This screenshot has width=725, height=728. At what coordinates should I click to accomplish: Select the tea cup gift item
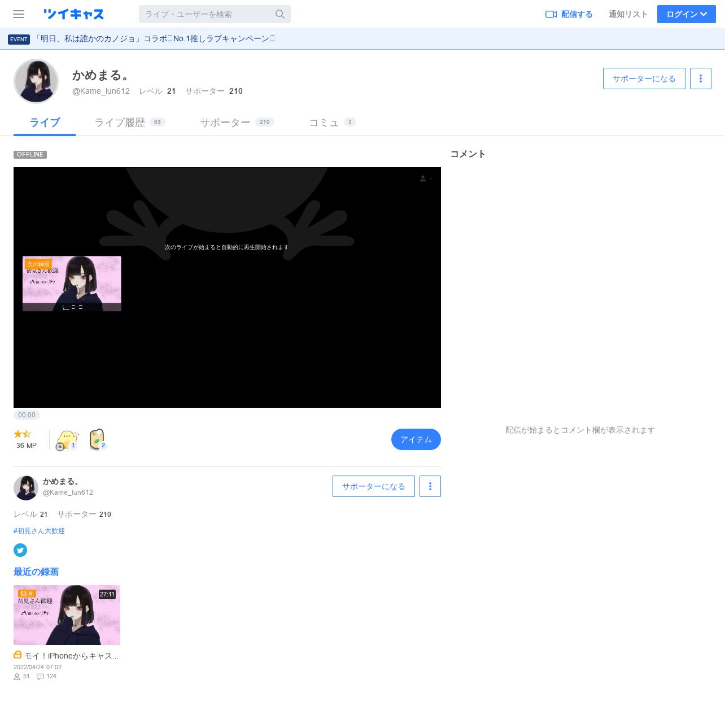click(x=97, y=439)
